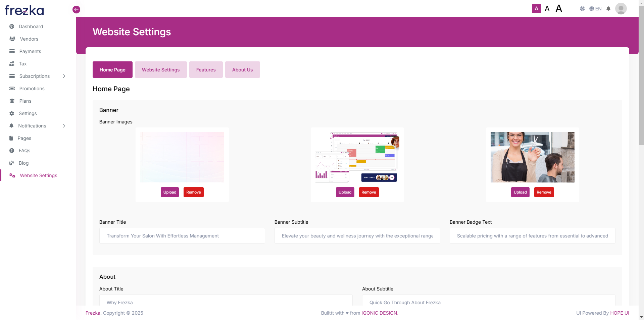
Task: Open the Dashboard section in sidebar
Action: point(31,26)
